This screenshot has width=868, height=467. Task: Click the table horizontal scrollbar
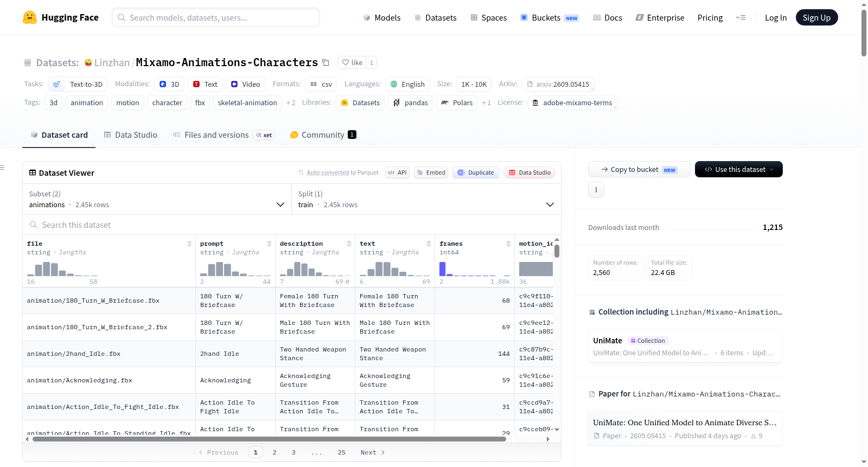point(270,439)
